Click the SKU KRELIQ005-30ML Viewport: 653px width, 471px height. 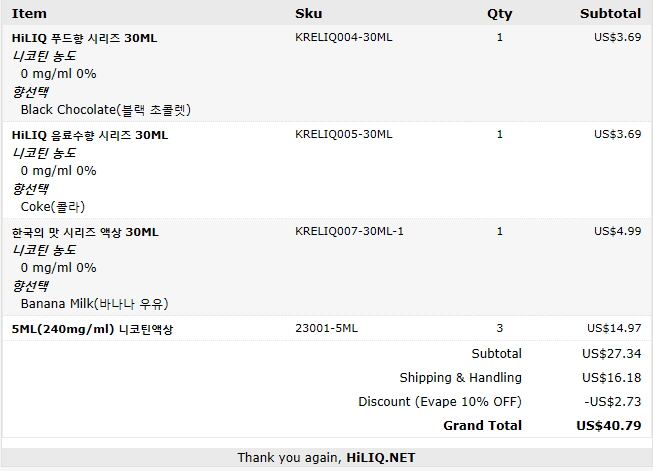344,134
